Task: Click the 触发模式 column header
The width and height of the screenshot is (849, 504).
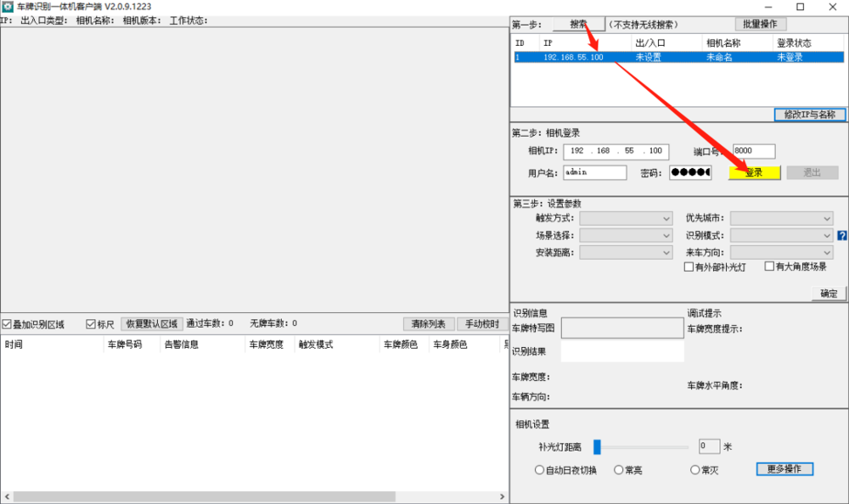Action: pyautogui.click(x=337, y=344)
